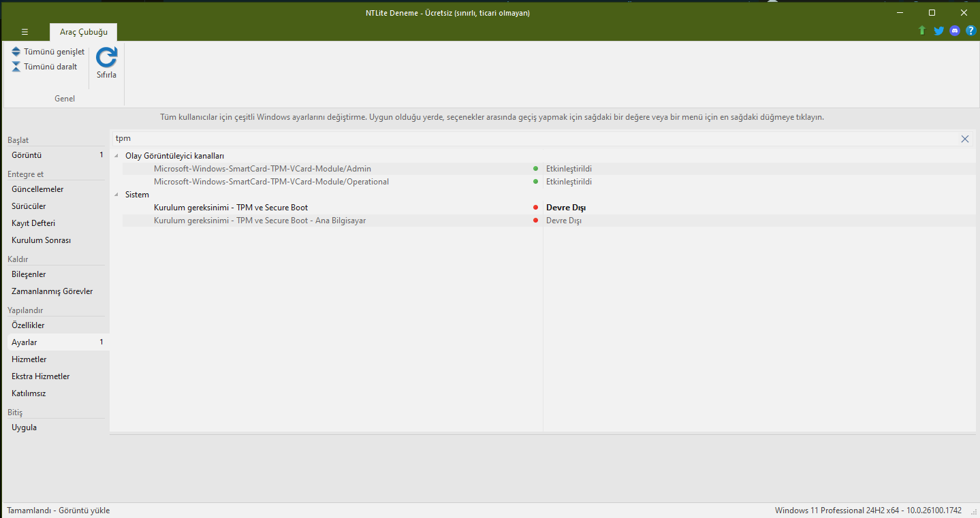Collapse the Olay Görüntüleyici kanalları group

[x=116, y=156]
